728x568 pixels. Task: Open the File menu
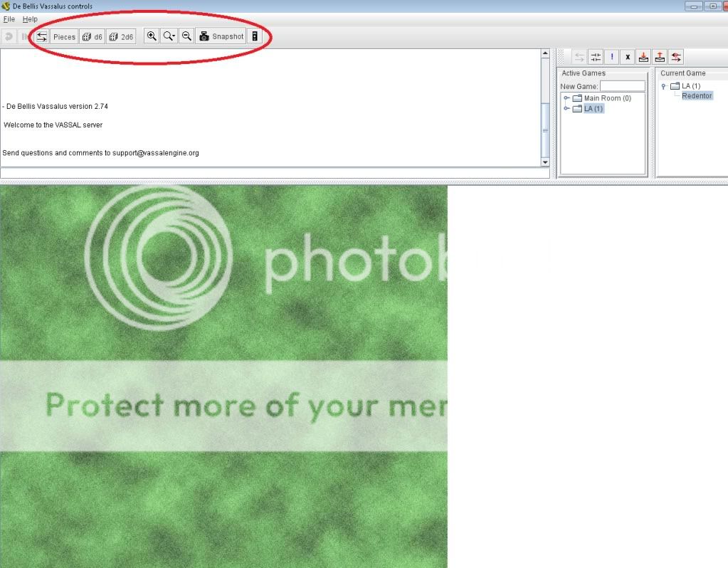(x=9, y=19)
